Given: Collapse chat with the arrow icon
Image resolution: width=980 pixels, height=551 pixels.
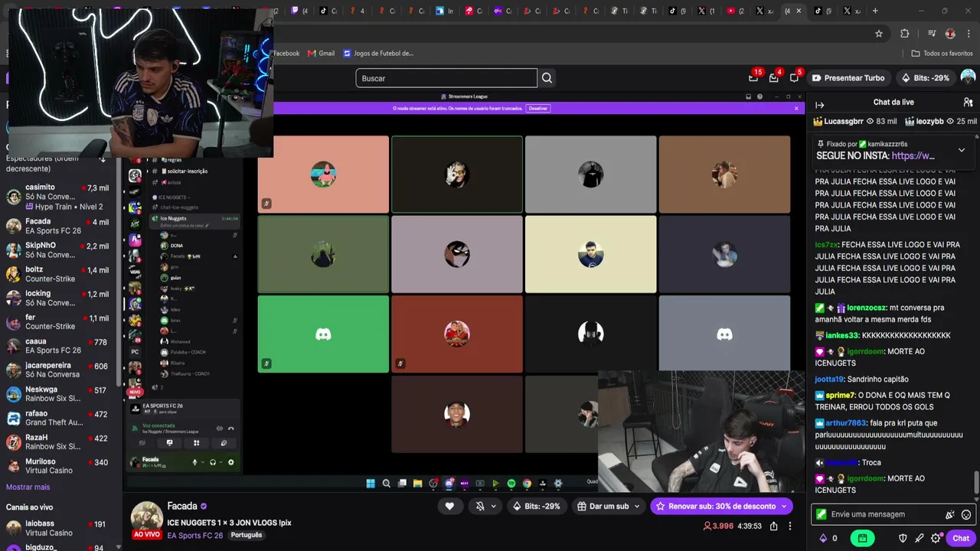Looking at the screenshot, I should click(x=819, y=105).
